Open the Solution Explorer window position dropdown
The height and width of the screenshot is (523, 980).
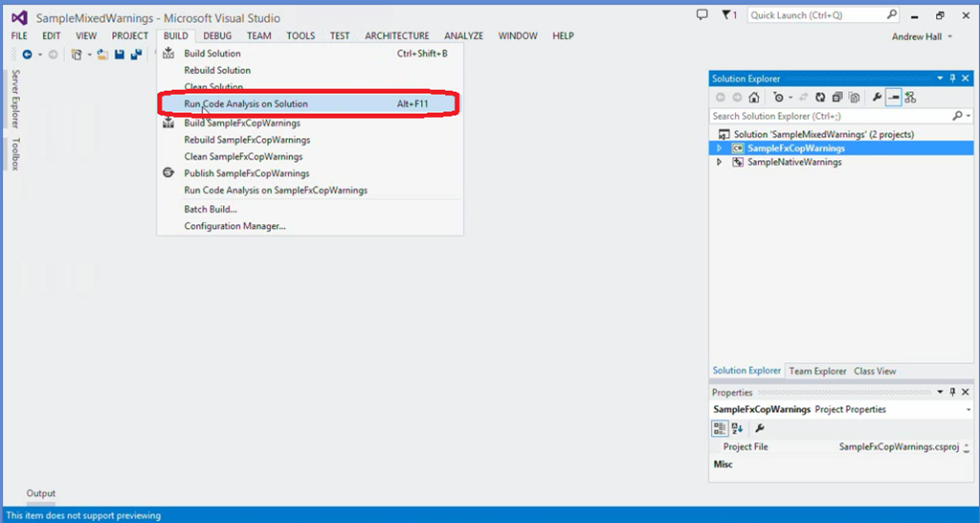(x=940, y=79)
